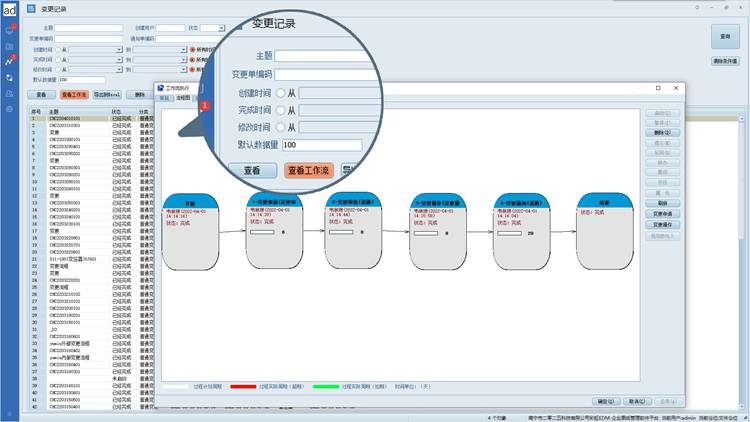This screenshot has width=750, height=422.
Task: Open the trend chart sidebar icon
Action: pyautogui.click(x=10, y=61)
